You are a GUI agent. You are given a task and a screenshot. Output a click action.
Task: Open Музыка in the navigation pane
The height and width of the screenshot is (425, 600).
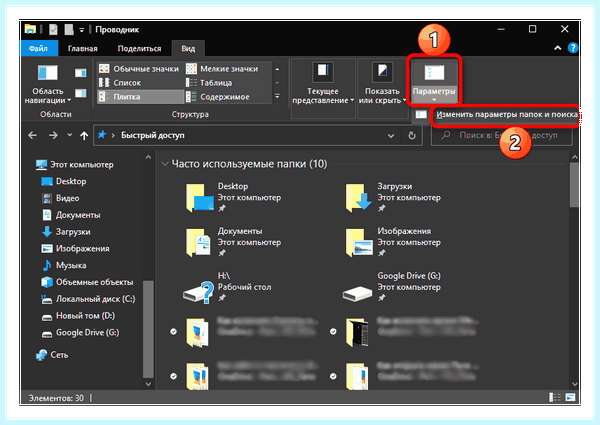(x=64, y=265)
